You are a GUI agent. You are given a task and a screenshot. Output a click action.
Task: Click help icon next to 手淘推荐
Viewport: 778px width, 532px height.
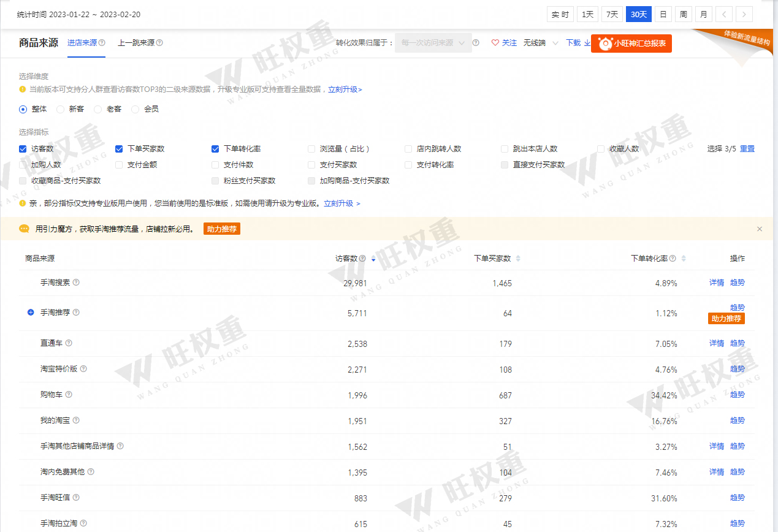point(76,313)
